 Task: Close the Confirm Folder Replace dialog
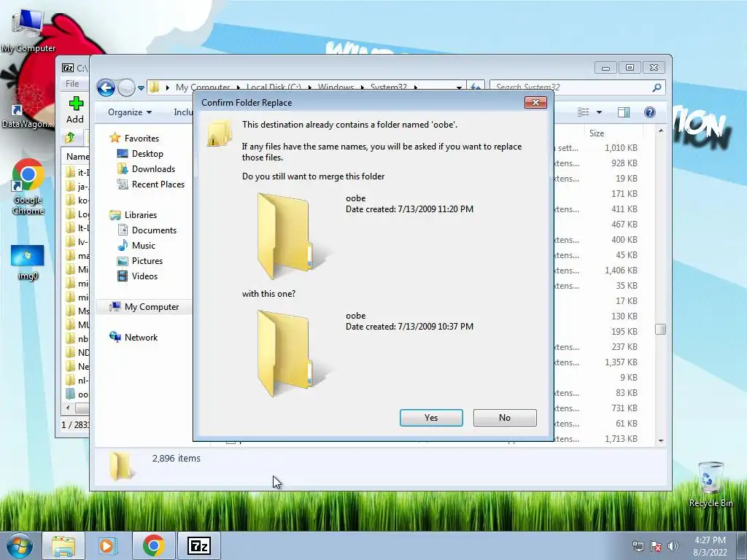(535, 102)
